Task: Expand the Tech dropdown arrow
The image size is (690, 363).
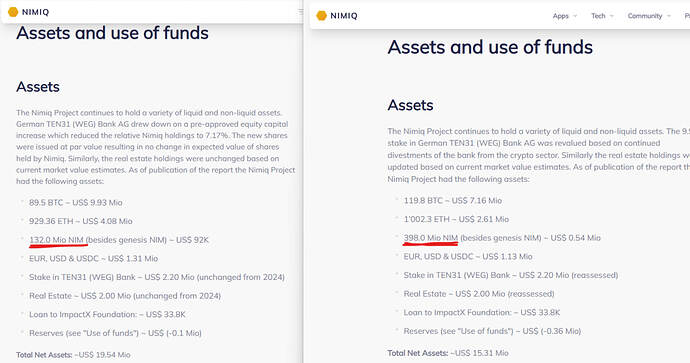Action: point(611,16)
